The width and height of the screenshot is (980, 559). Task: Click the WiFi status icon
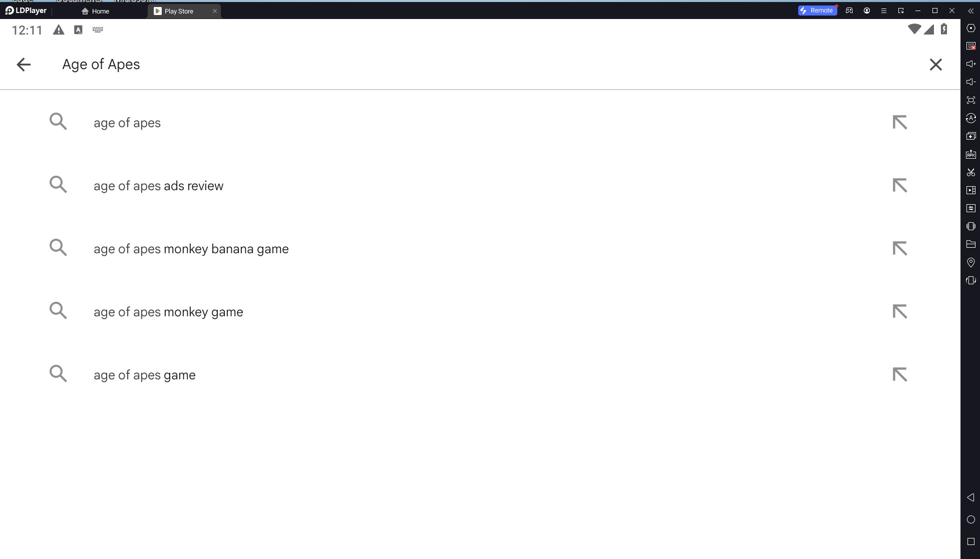tap(914, 29)
